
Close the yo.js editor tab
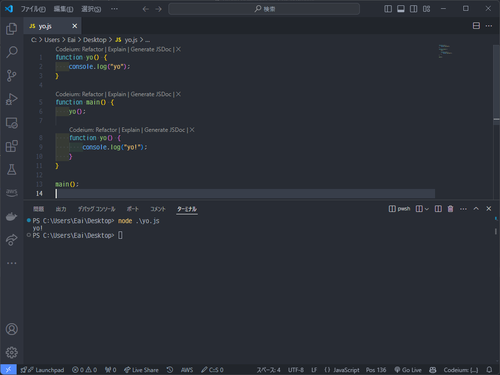[x=75, y=26]
